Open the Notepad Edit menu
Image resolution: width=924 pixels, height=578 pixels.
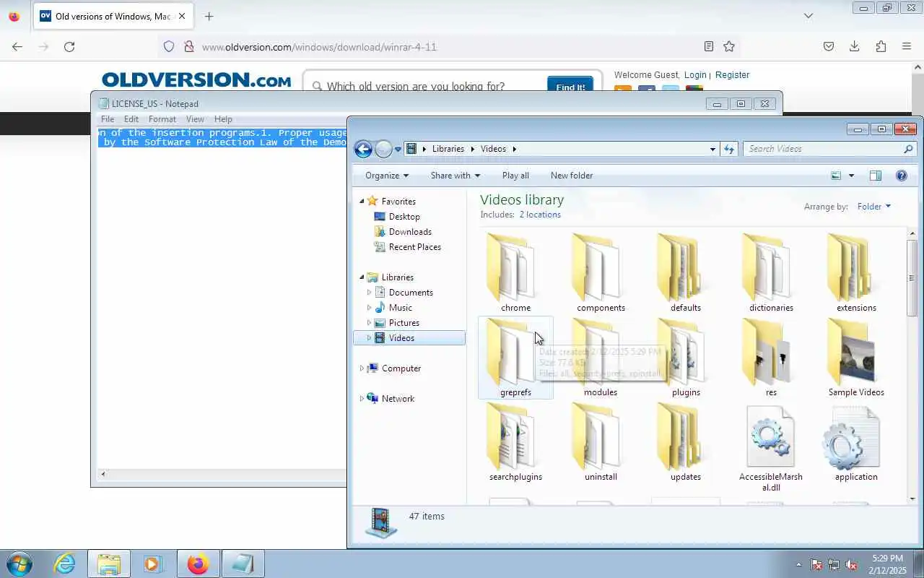(131, 119)
